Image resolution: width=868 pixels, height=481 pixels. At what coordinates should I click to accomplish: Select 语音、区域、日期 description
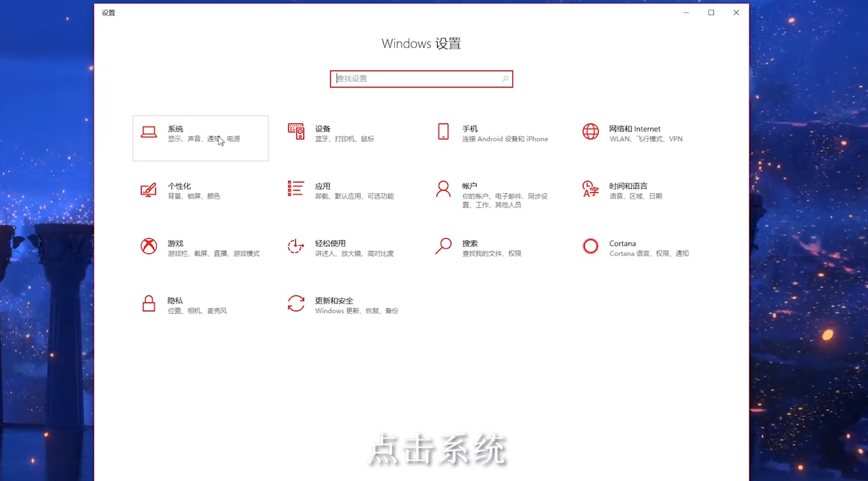pyautogui.click(x=635, y=196)
